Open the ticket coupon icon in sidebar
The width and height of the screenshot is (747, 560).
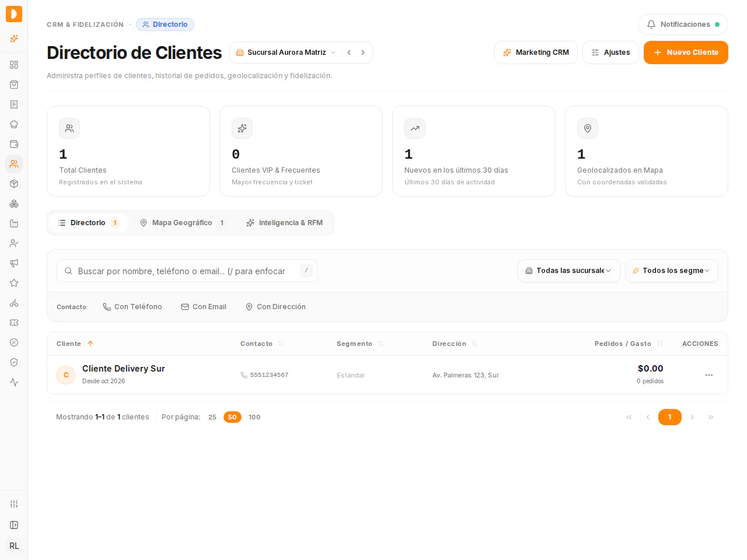[x=14, y=323]
